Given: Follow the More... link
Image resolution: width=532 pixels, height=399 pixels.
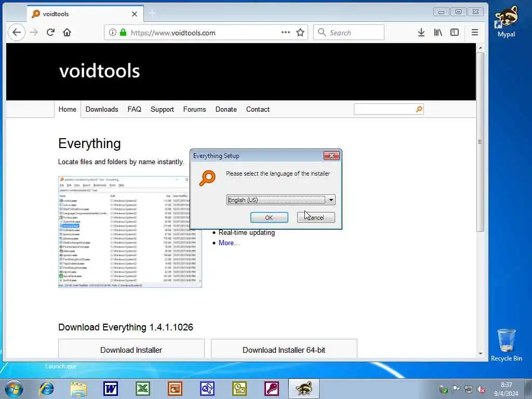Looking at the screenshot, I should [x=229, y=243].
